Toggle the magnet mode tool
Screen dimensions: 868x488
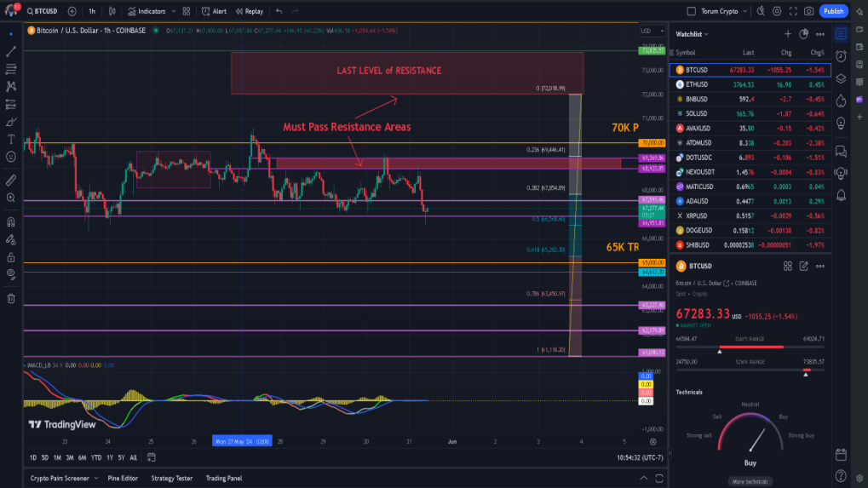(11, 222)
